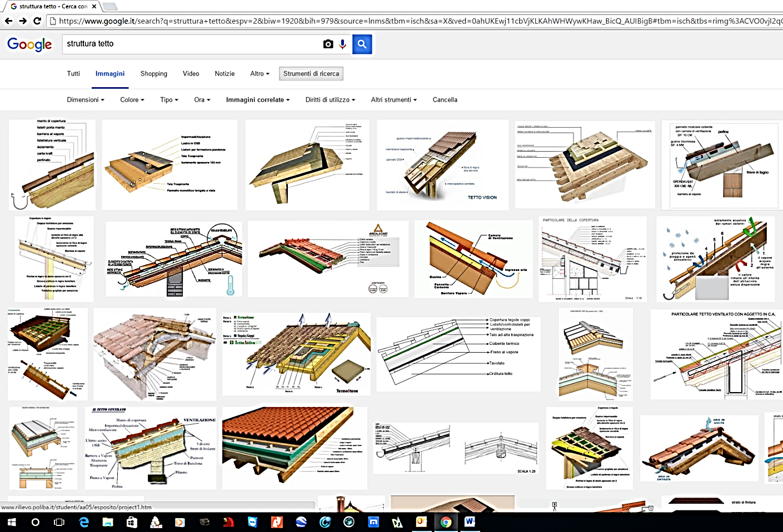Open the Dimensioni filter dropdown
The height and width of the screenshot is (532, 783).
pos(86,100)
